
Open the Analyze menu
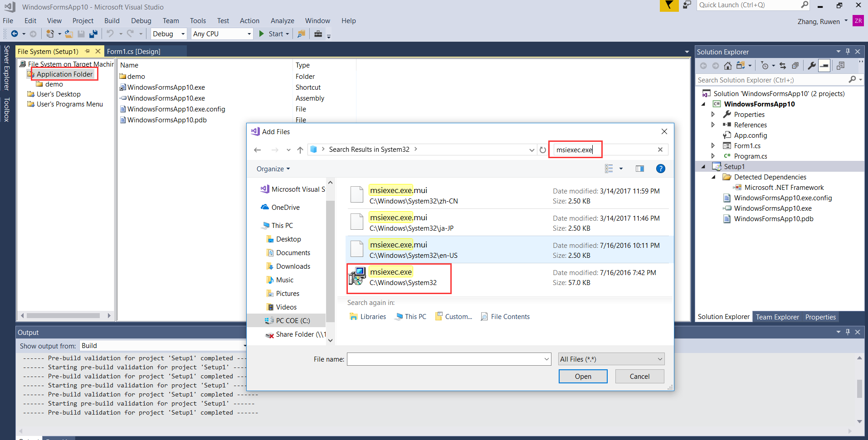tap(282, 21)
